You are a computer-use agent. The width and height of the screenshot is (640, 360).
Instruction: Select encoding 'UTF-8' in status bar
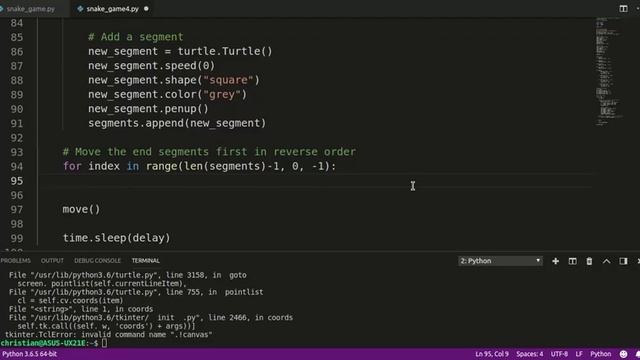(x=559, y=354)
